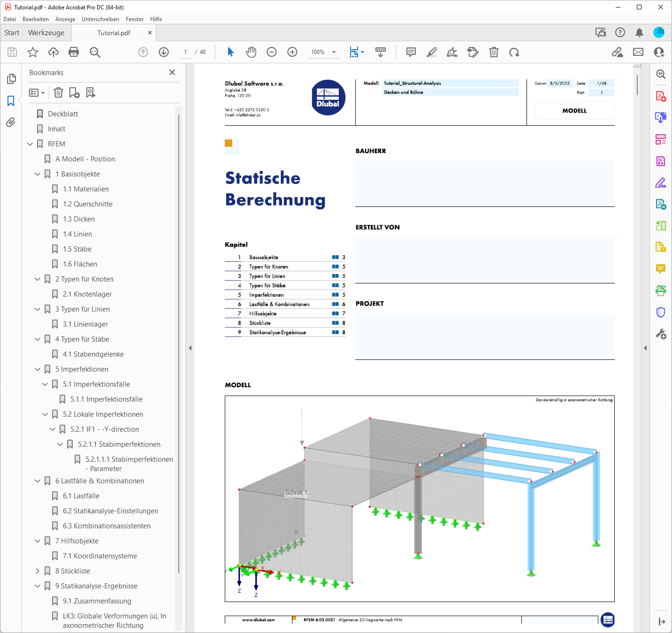This screenshot has height=633, width=672.
Task: Select the highlight text tool
Action: [x=432, y=52]
